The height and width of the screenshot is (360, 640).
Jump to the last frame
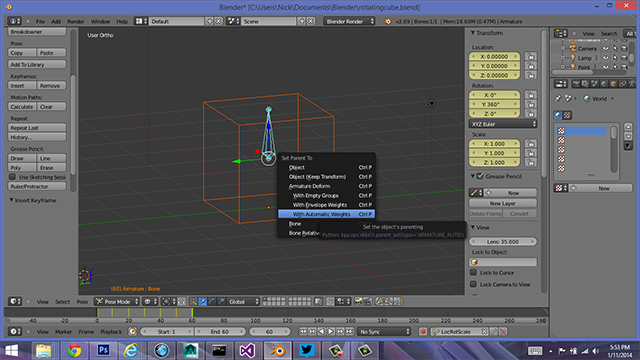pyautogui.click(x=350, y=331)
